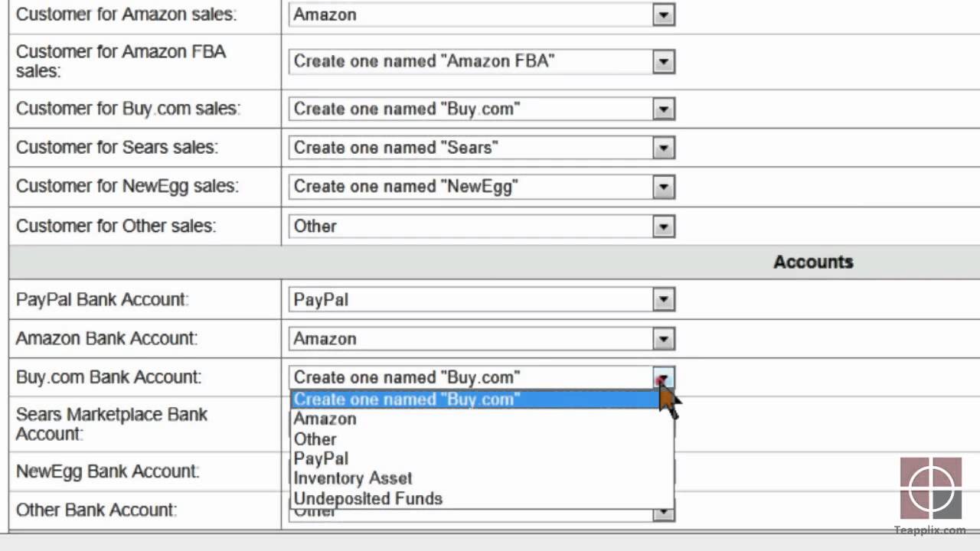980x551 pixels.
Task: Open the Customer for Other sales dropdown
Action: [x=481, y=227]
